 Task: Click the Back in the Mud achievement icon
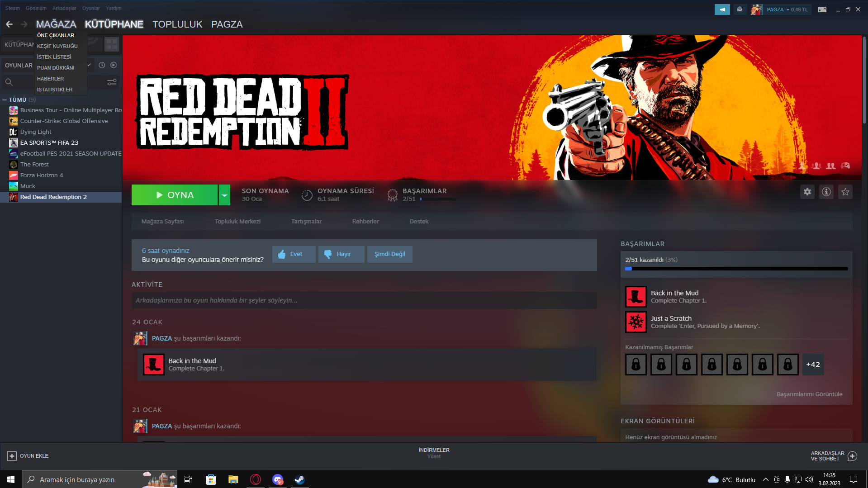636,297
